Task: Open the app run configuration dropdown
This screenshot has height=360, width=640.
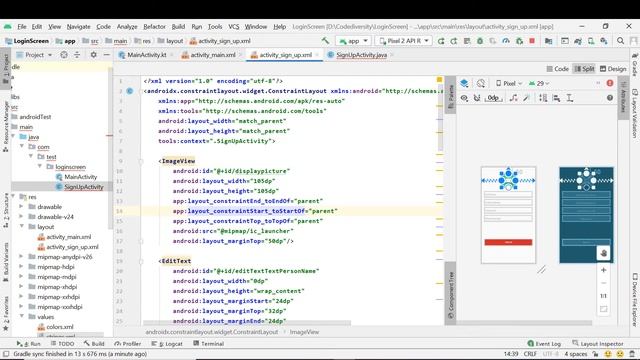Action: coord(353,41)
